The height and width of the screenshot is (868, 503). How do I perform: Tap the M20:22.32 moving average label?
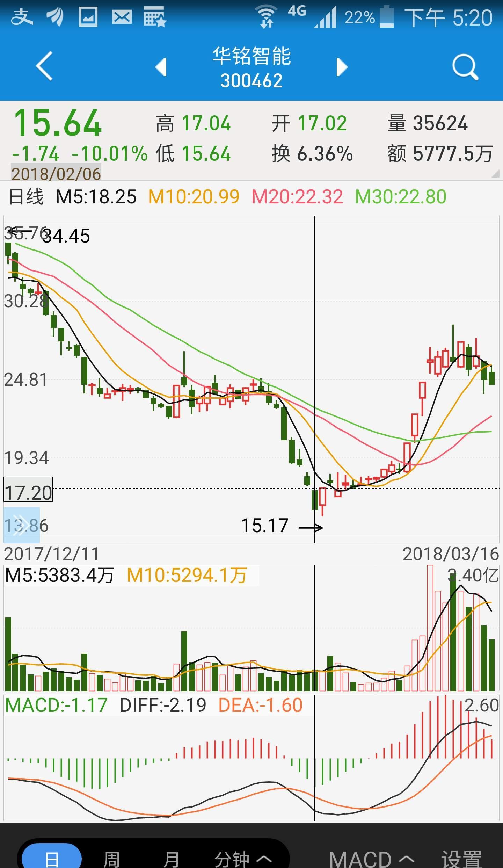tap(297, 197)
